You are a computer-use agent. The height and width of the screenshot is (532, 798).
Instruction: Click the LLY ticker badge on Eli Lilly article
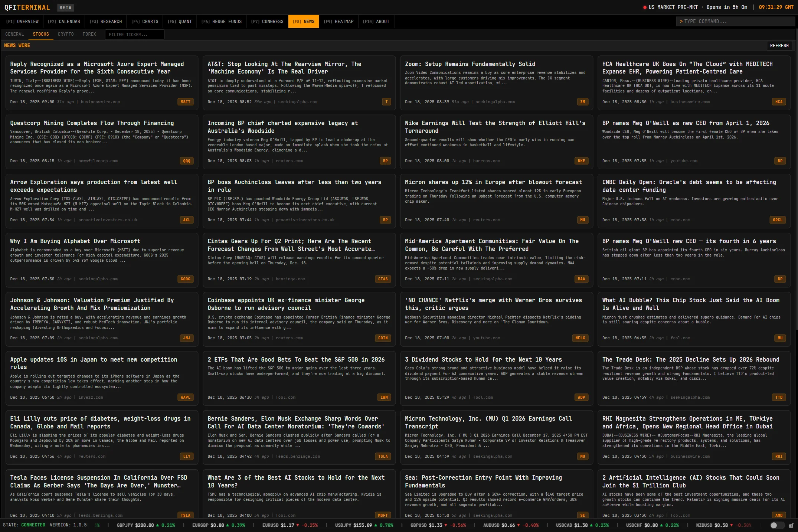point(187,456)
